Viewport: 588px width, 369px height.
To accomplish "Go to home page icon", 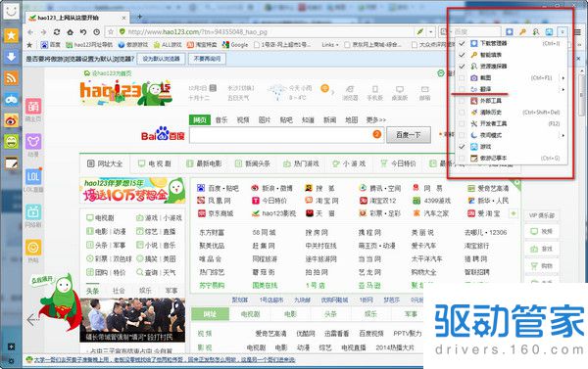I will 71,32.
